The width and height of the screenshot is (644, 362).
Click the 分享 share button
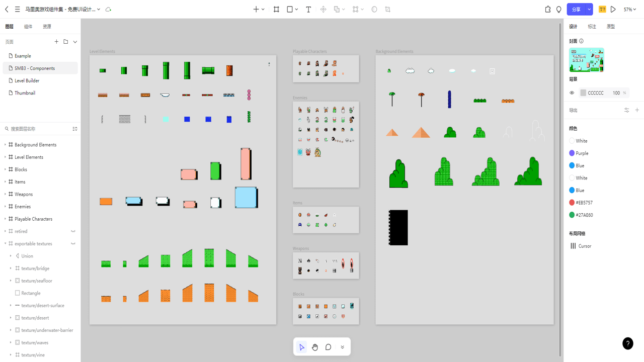[576, 9]
